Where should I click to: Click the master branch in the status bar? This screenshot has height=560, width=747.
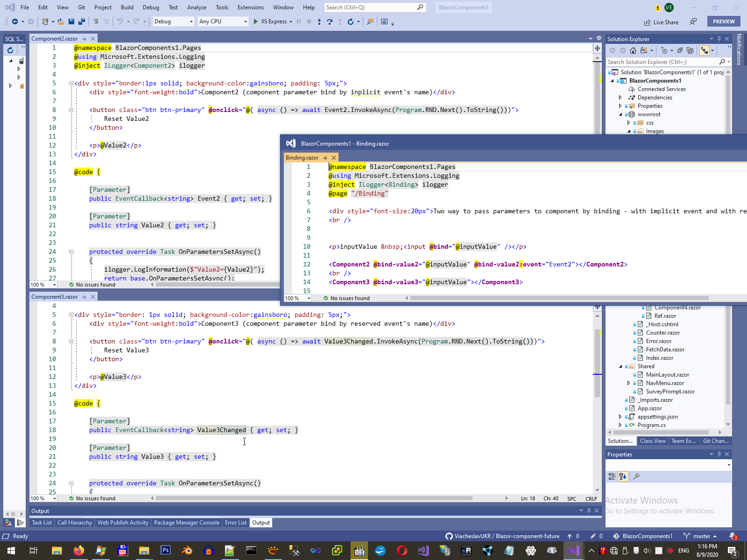tap(701, 536)
